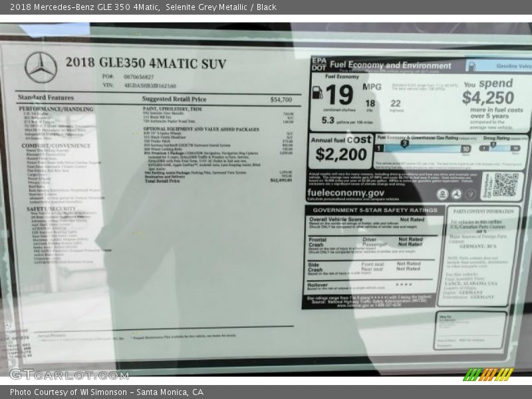This screenshot has height=399, width=532.
Task: Click the striped multicolor logo in bottom corner
Action: click(489, 374)
